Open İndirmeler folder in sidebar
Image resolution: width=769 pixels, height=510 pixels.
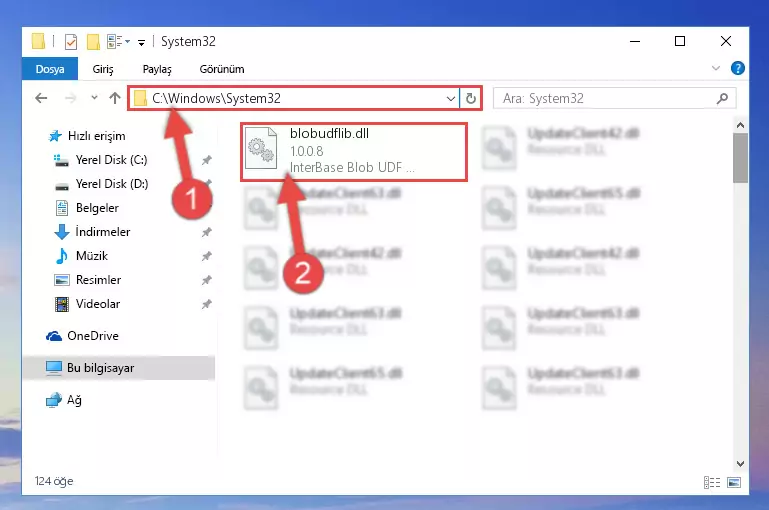pos(103,232)
